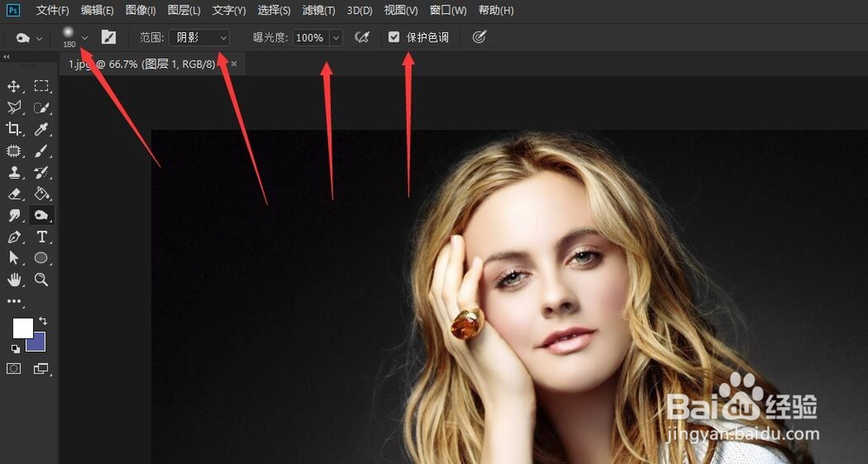Select the Clone Stamp tool
868x464 pixels.
[14, 172]
